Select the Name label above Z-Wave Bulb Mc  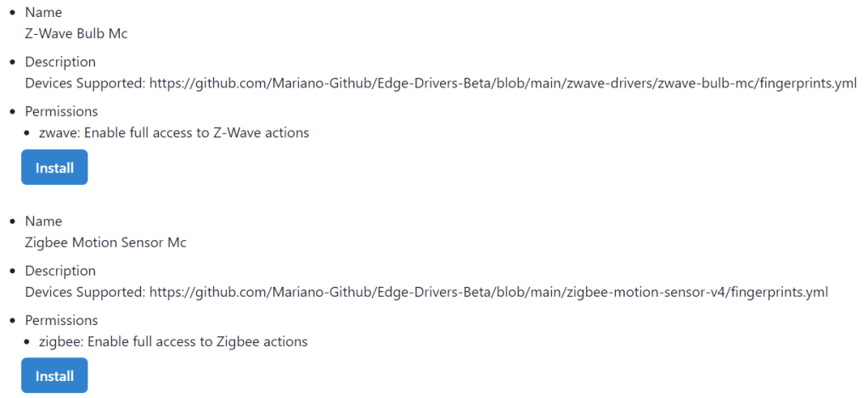[43, 13]
